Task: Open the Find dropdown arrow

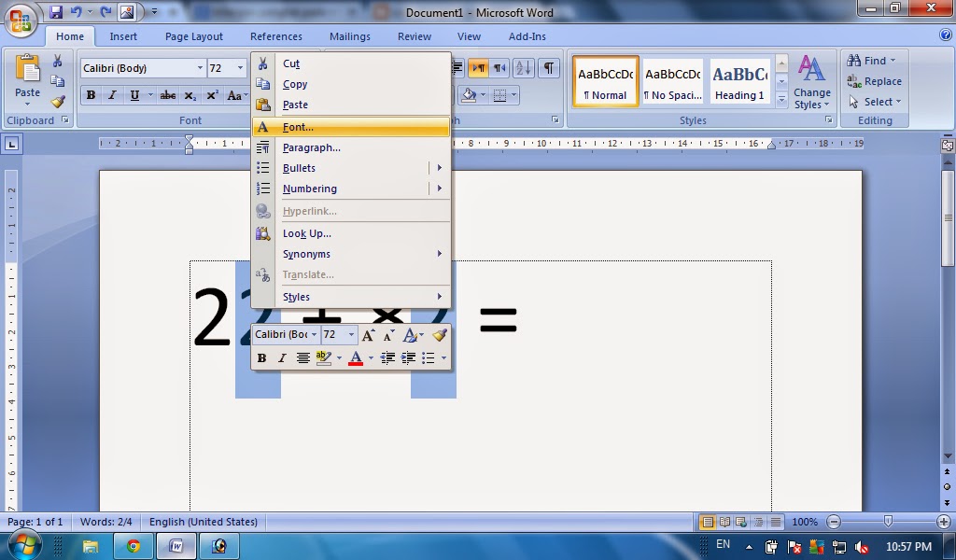Action: 893,61
